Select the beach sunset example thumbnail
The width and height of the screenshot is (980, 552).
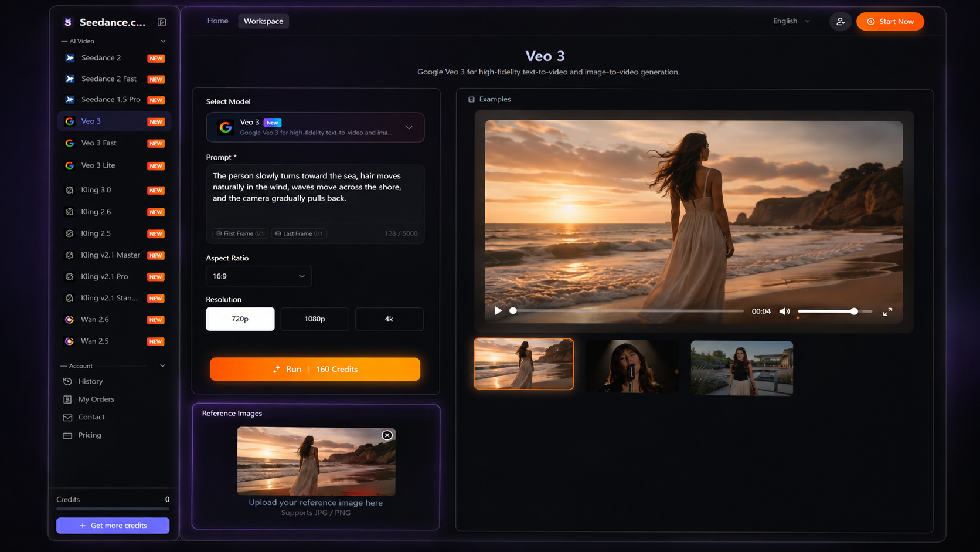(523, 364)
